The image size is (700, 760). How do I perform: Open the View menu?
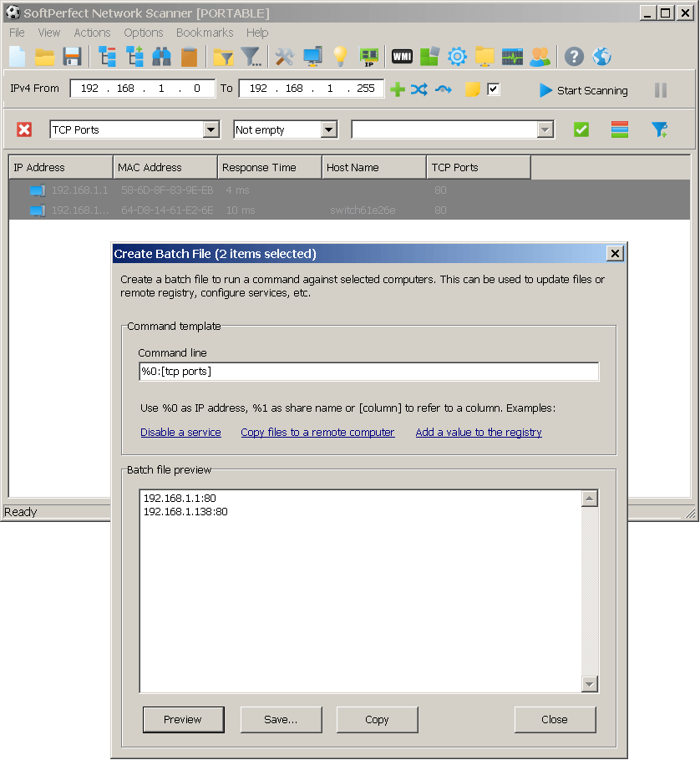coord(49,33)
